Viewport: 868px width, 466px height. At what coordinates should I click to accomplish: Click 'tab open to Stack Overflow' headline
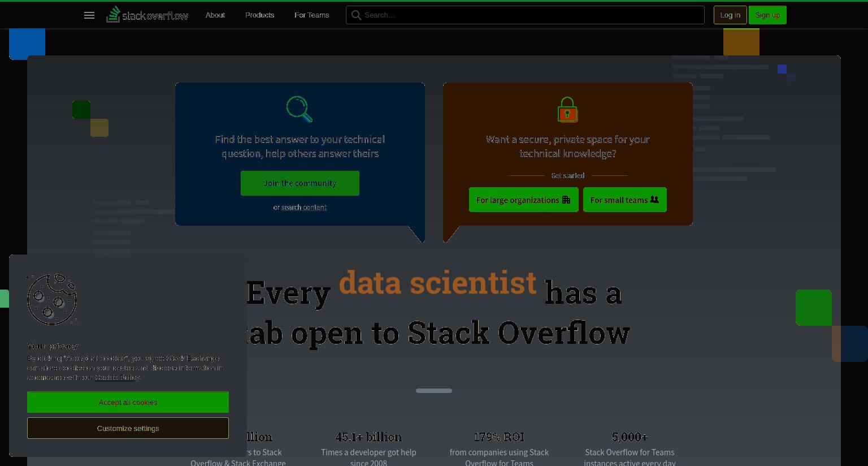pyautogui.click(x=438, y=333)
